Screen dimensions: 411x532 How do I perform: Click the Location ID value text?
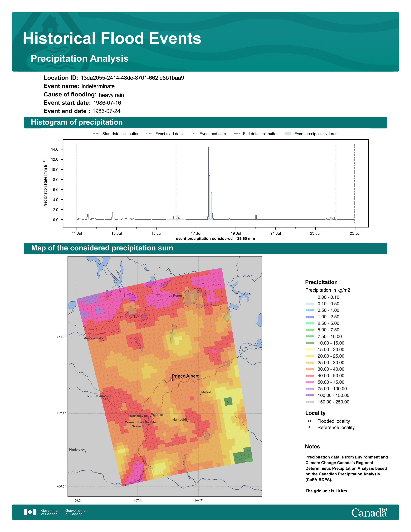coord(132,78)
